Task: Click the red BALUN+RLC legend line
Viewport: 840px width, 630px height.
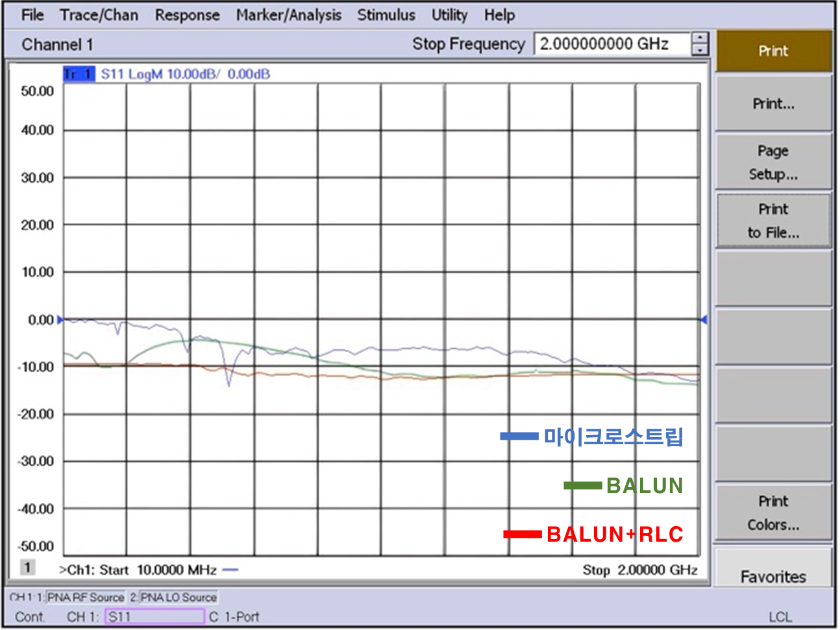Action: point(522,534)
